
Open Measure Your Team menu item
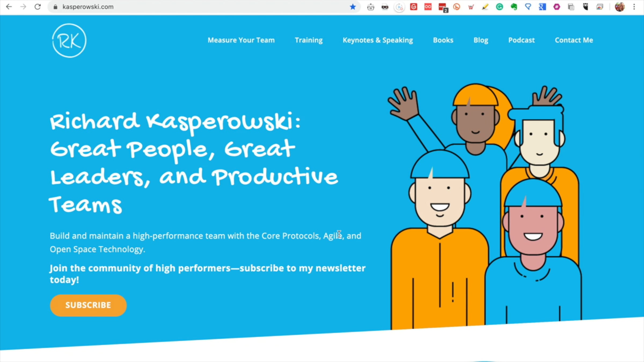(x=241, y=40)
